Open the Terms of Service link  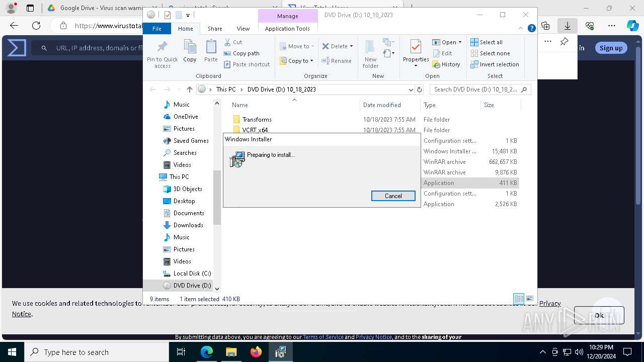point(323,337)
